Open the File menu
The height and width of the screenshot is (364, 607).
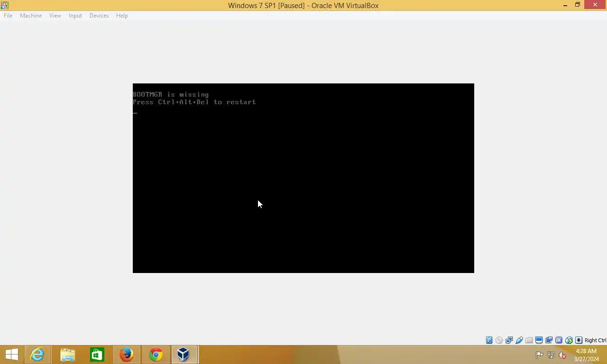8,16
